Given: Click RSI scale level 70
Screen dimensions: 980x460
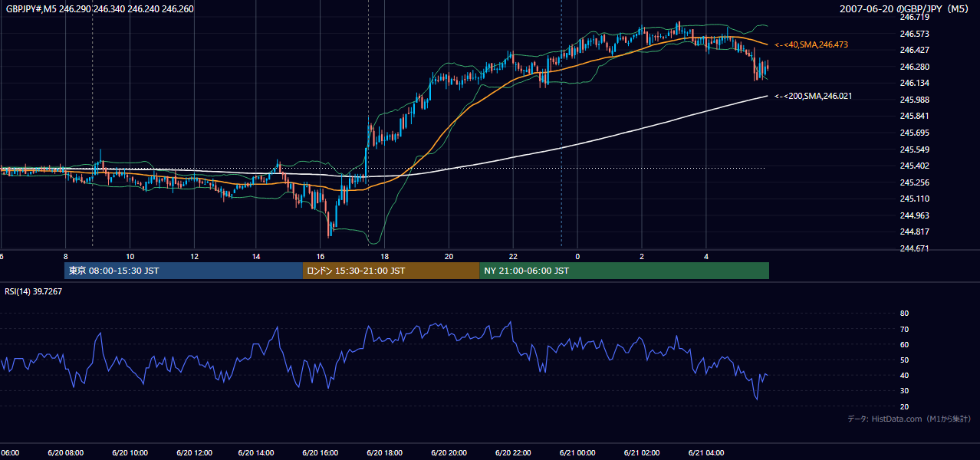Looking at the screenshot, I should click(x=904, y=329).
